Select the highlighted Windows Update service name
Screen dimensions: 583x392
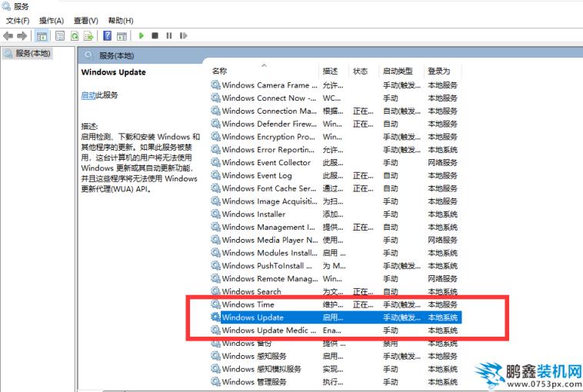[252, 317]
